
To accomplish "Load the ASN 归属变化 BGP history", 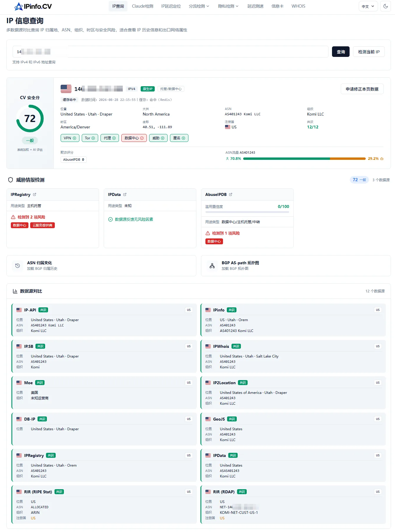I will [101, 266].
